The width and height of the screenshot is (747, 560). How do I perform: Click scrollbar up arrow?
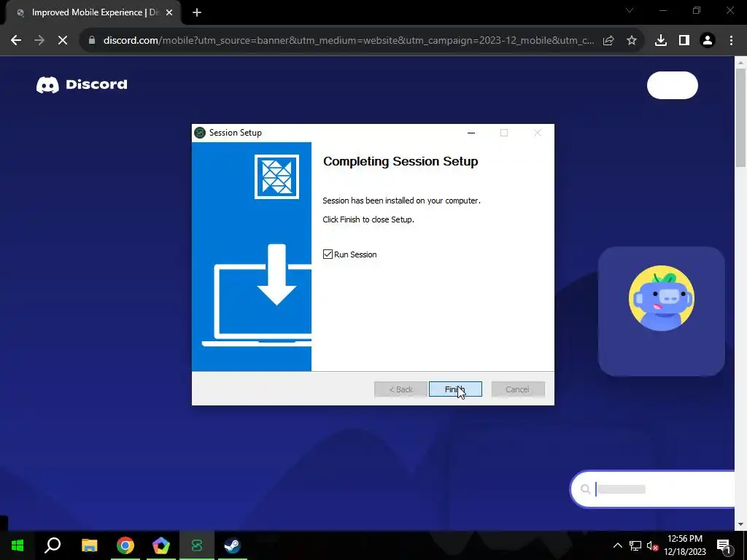click(740, 63)
